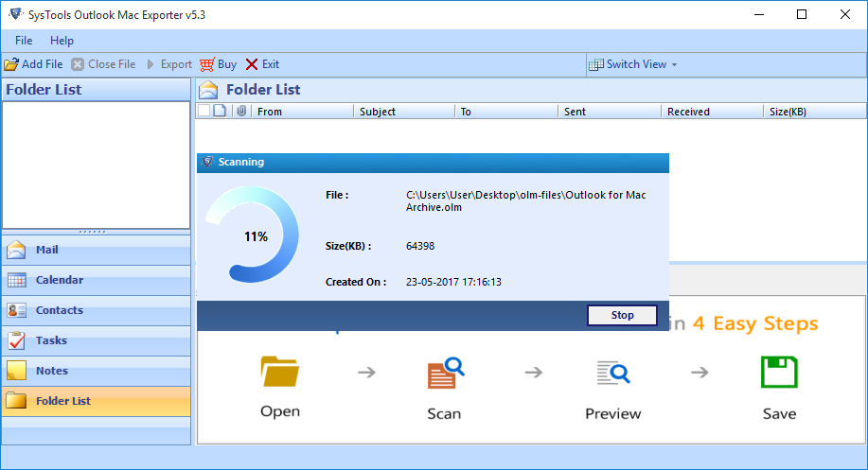The width and height of the screenshot is (868, 470).
Task: Select Contacts in the navigation pane
Action: pos(97,310)
